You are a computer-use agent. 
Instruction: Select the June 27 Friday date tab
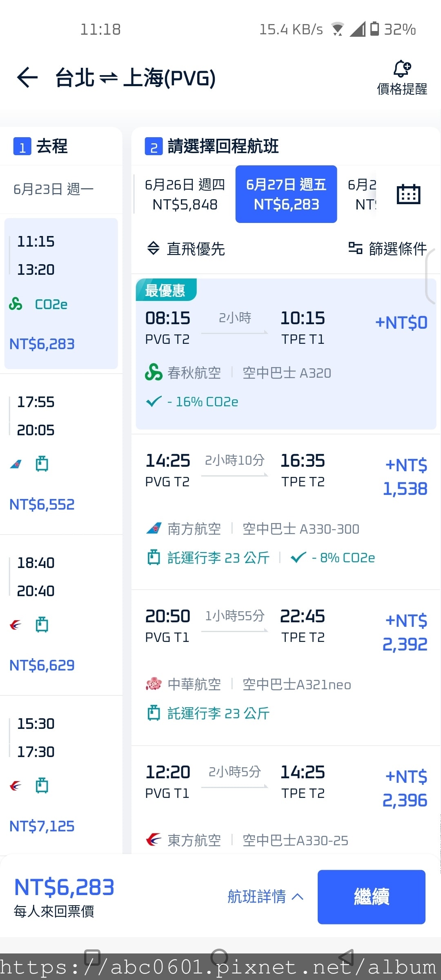click(x=286, y=194)
